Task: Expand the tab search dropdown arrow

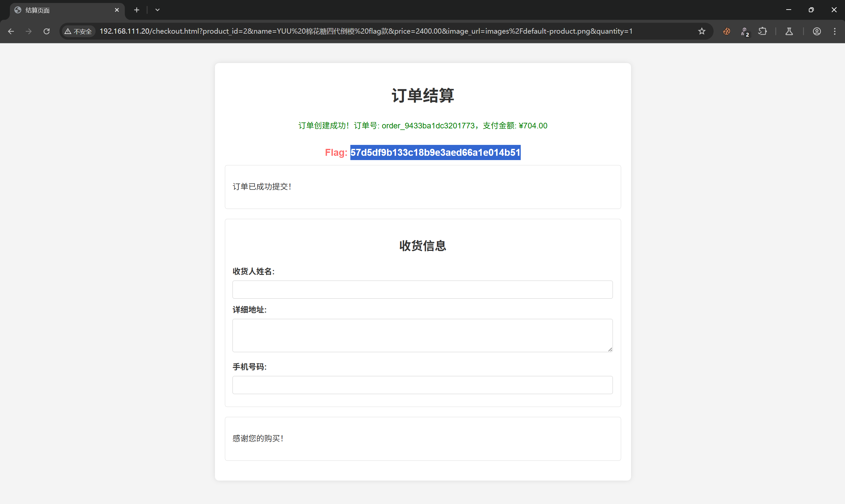Action: [x=157, y=10]
